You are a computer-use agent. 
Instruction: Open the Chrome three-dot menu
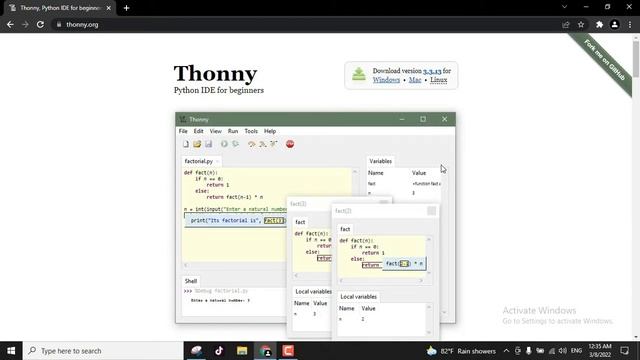(x=630, y=24)
